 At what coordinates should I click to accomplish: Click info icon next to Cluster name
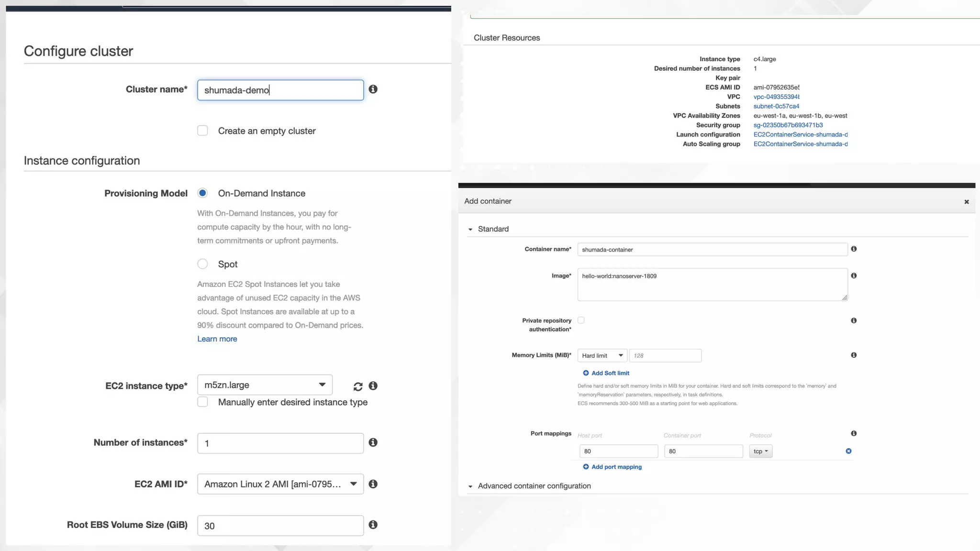click(373, 89)
